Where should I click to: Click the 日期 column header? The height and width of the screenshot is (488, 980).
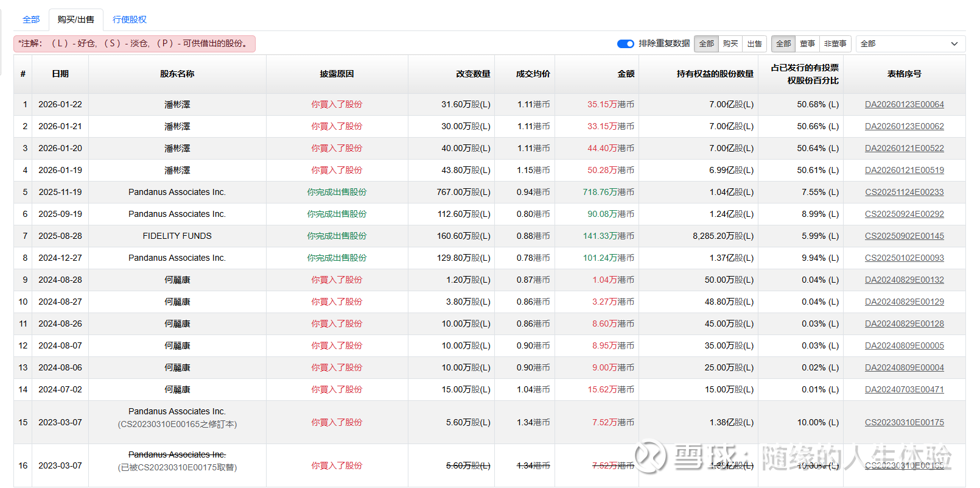(60, 74)
